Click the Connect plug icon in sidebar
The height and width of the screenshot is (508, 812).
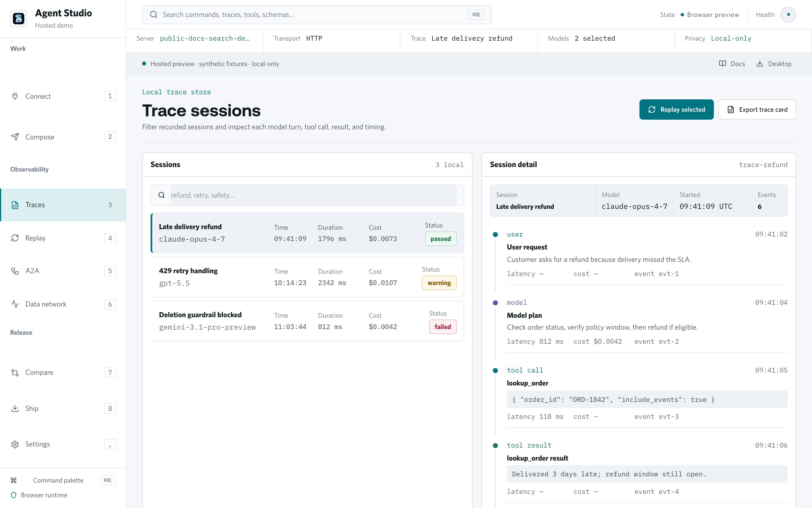(15, 96)
